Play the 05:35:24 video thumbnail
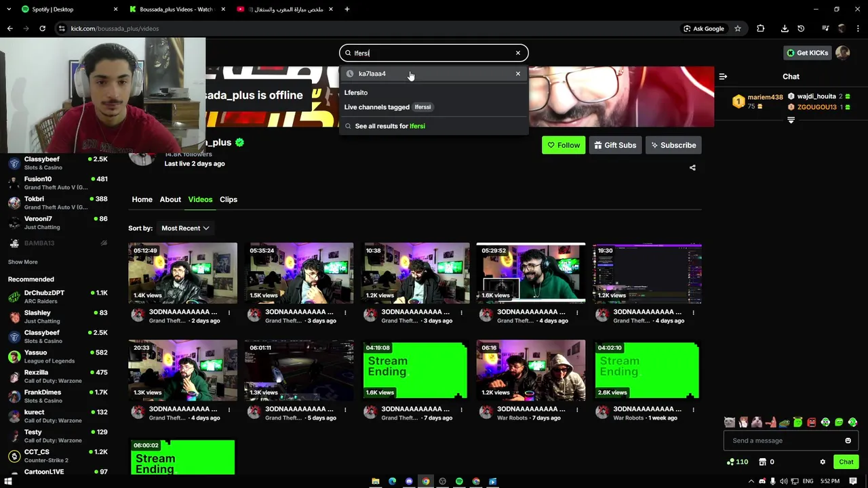 (299, 273)
